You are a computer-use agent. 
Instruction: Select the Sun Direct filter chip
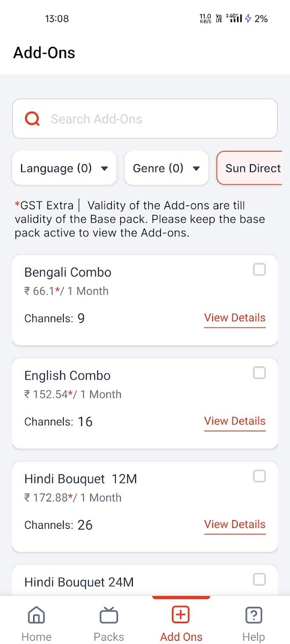pyautogui.click(x=250, y=168)
